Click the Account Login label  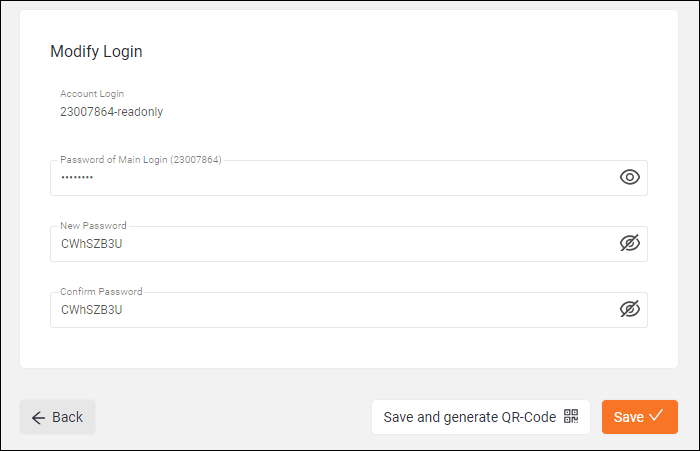pos(92,94)
